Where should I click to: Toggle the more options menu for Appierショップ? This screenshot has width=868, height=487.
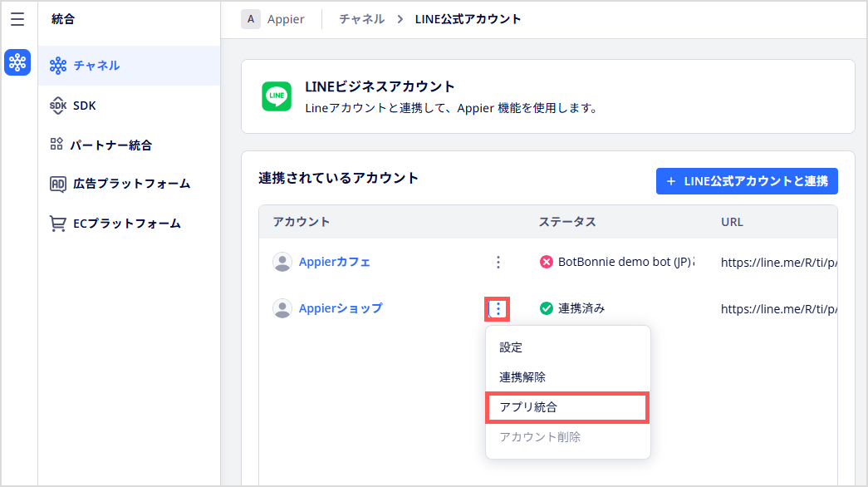[x=498, y=308]
